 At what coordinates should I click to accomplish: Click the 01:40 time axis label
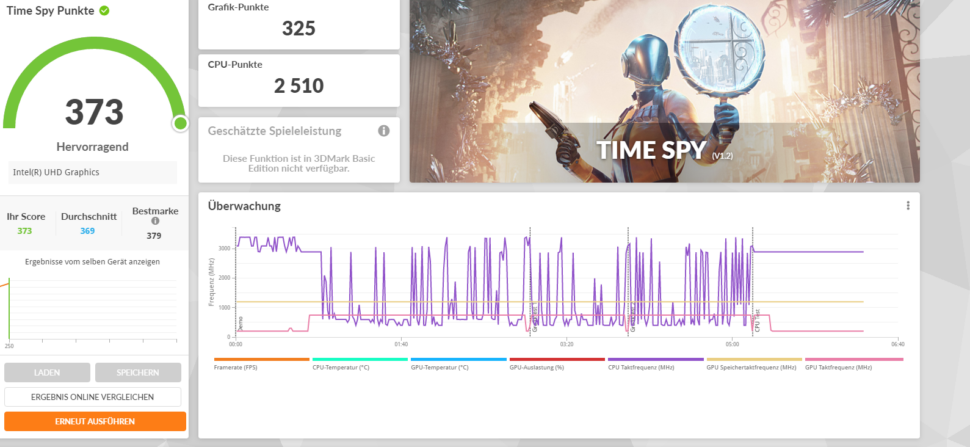pyautogui.click(x=401, y=344)
